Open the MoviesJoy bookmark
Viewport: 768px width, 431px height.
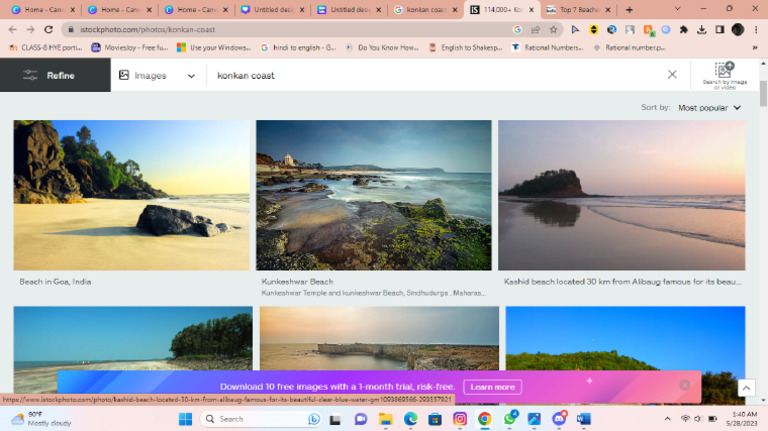[x=130, y=48]
